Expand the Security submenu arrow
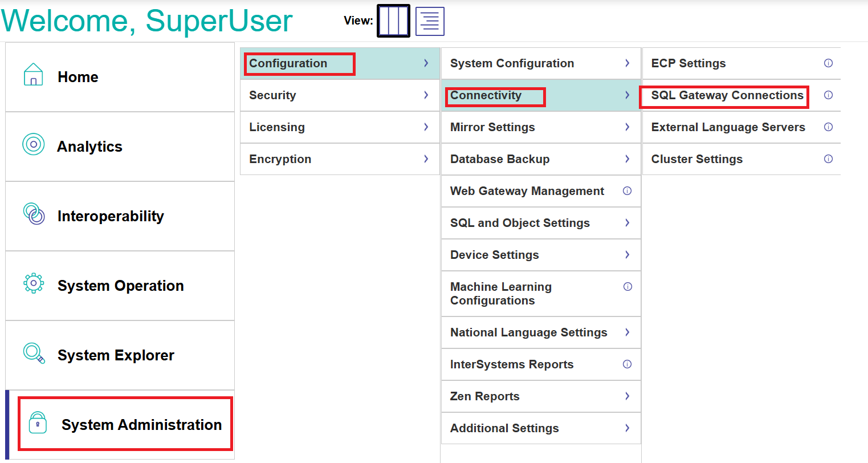This screenshot has width=868, height=463. 426,95
